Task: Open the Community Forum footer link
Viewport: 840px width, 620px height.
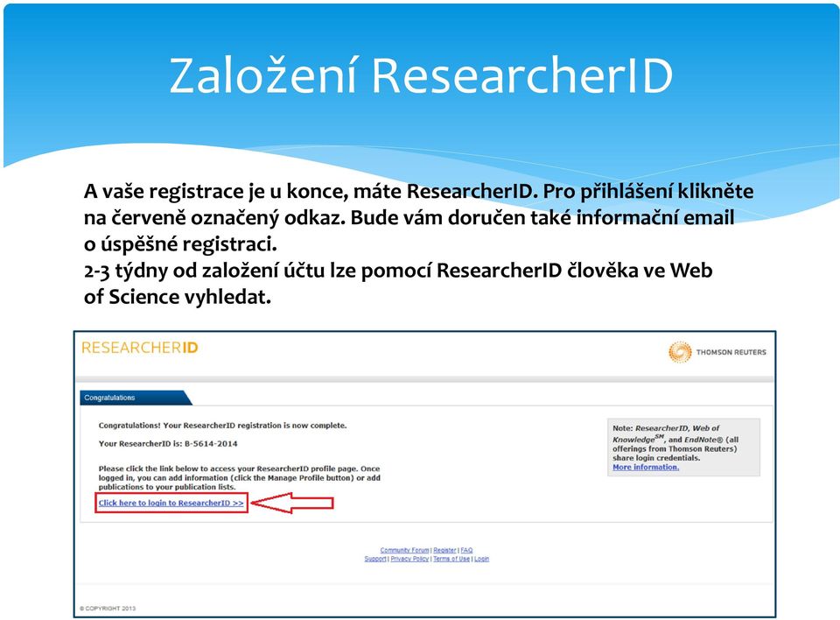Action: pyautogui.click(x=404, y=550)
